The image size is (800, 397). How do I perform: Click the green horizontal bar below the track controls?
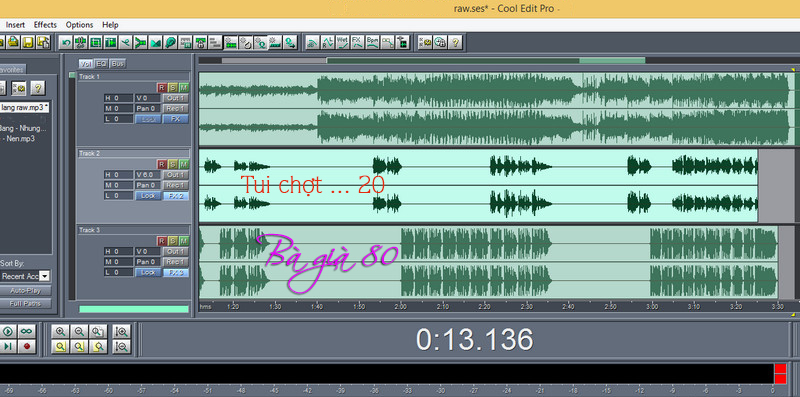(x=134, y=309)
